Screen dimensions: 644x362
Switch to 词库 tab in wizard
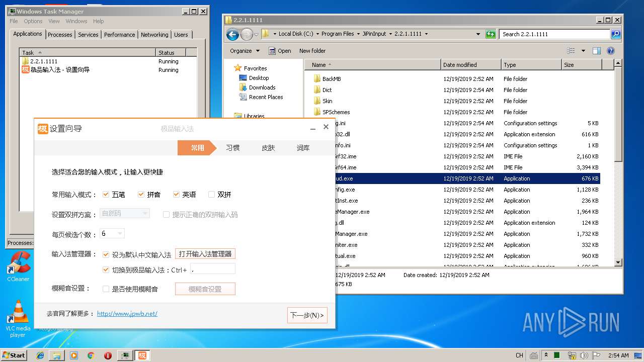(x=303, y=148)
